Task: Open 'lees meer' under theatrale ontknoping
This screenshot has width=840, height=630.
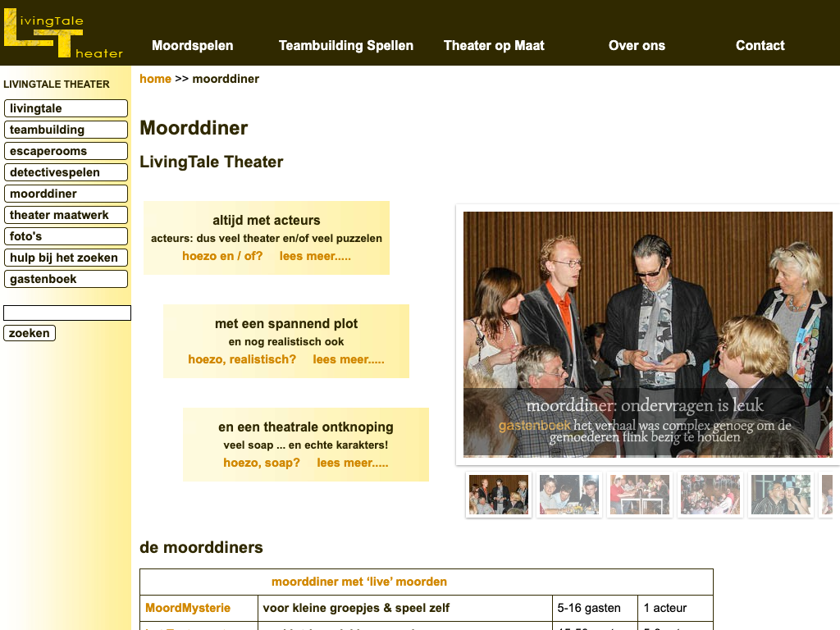Action: 353,463
